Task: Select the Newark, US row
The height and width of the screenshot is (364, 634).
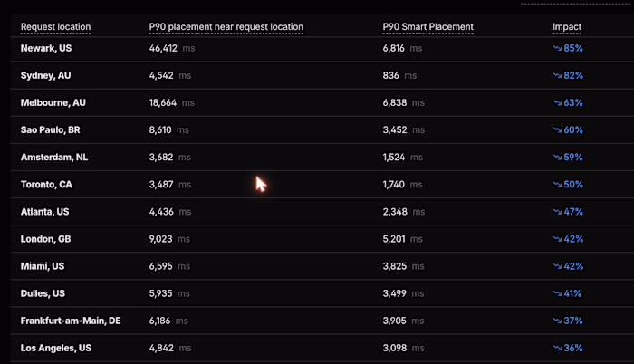Action: (x=322, y=49)
